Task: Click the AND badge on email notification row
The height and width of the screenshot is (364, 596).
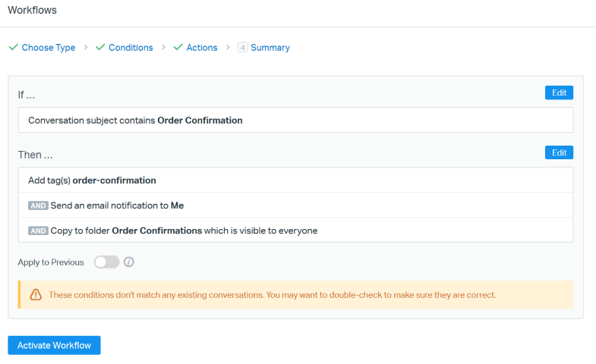Action: (38, 206)
